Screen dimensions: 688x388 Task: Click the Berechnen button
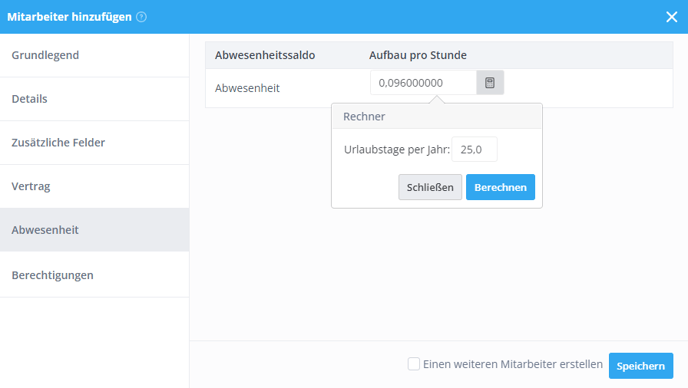click(x=500, y=187)
